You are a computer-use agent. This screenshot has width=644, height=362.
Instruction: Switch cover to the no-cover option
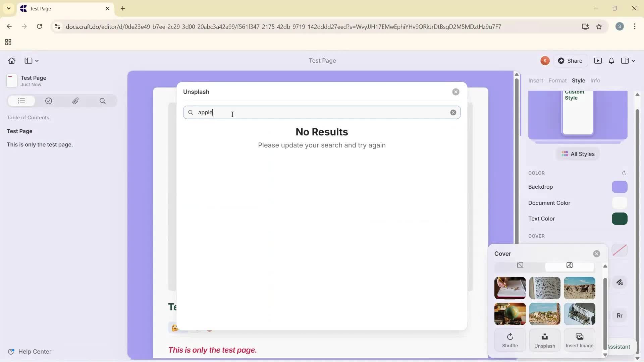point(520,265)
